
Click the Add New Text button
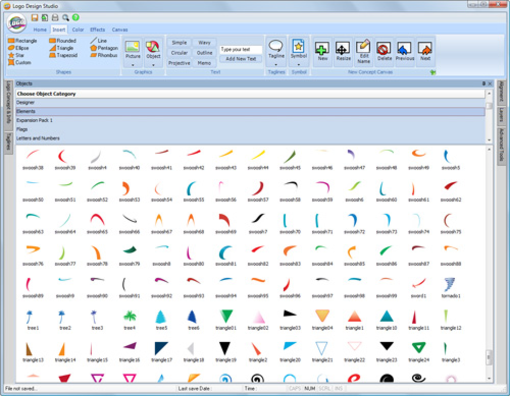tap(241, 59)
